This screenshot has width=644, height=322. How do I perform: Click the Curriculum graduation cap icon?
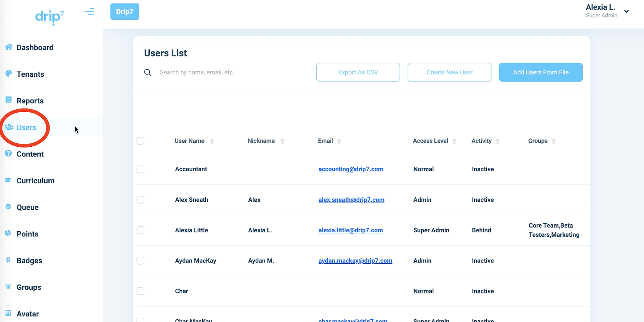pyautogui.click(x=8, y=180)
